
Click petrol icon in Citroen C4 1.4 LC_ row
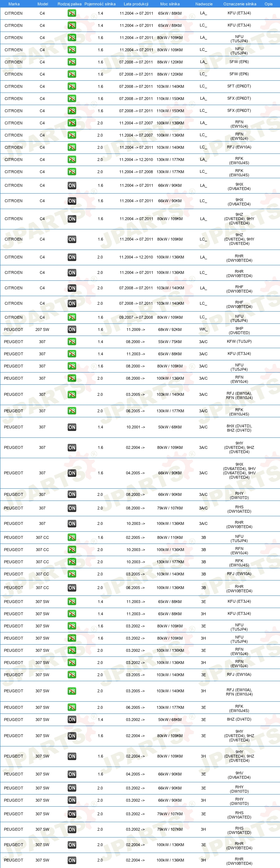point(72,25)
